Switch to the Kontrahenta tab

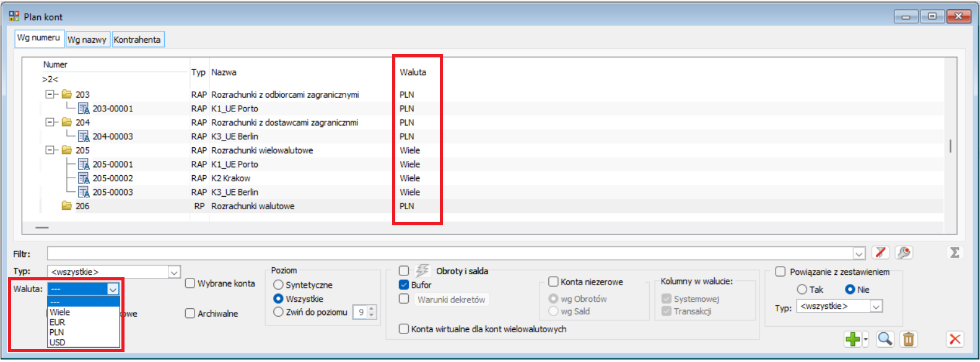pos(138,40)
